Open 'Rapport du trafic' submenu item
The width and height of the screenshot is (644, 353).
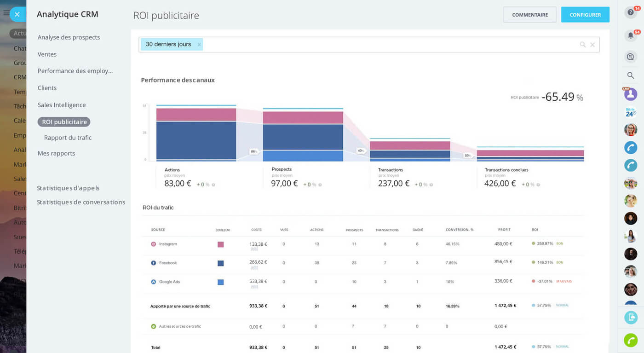click(68, 138)
